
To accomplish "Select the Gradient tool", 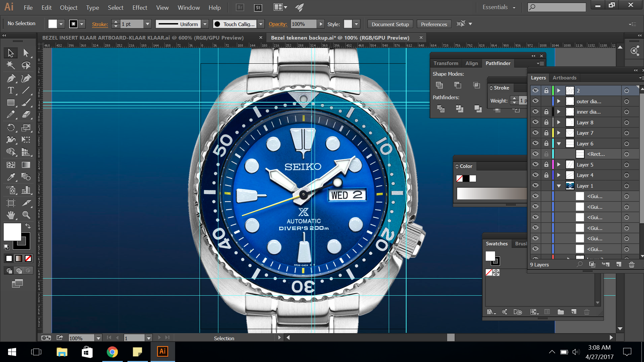I will tap(26, 165).
